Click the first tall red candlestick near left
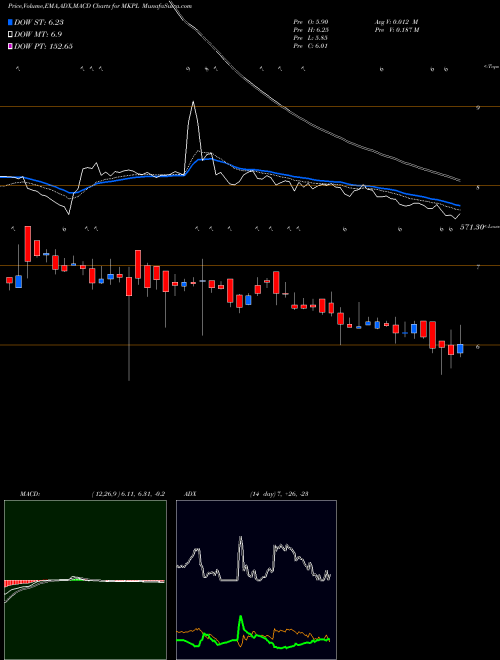500x660 pixels. (28, 244)
